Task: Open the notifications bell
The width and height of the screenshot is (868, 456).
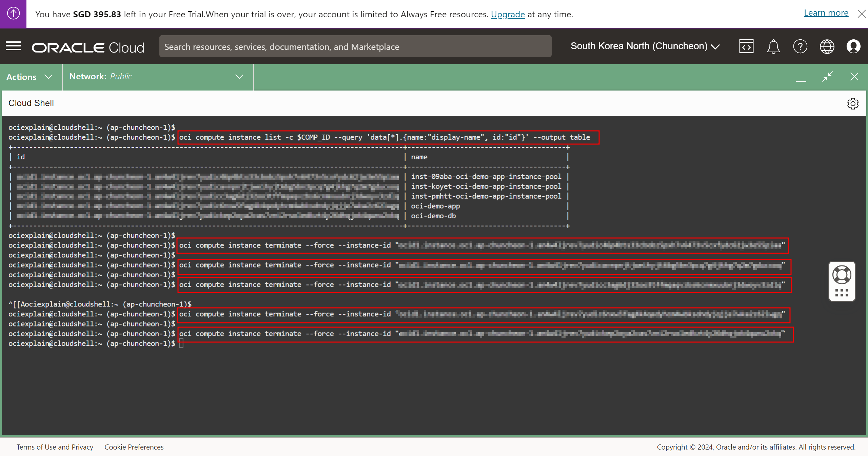Action: (773, 46)
